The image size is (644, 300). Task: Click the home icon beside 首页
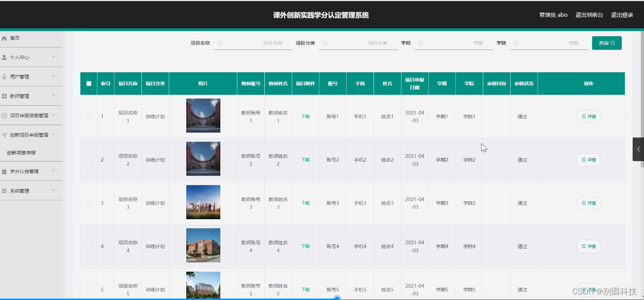tap(5, 38)
